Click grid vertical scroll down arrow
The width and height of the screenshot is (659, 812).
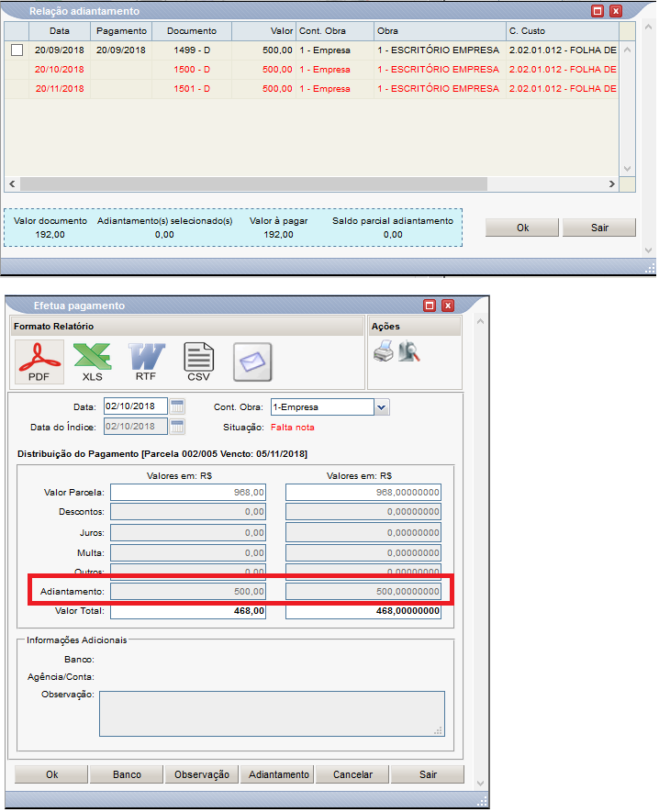click(628, 169)
